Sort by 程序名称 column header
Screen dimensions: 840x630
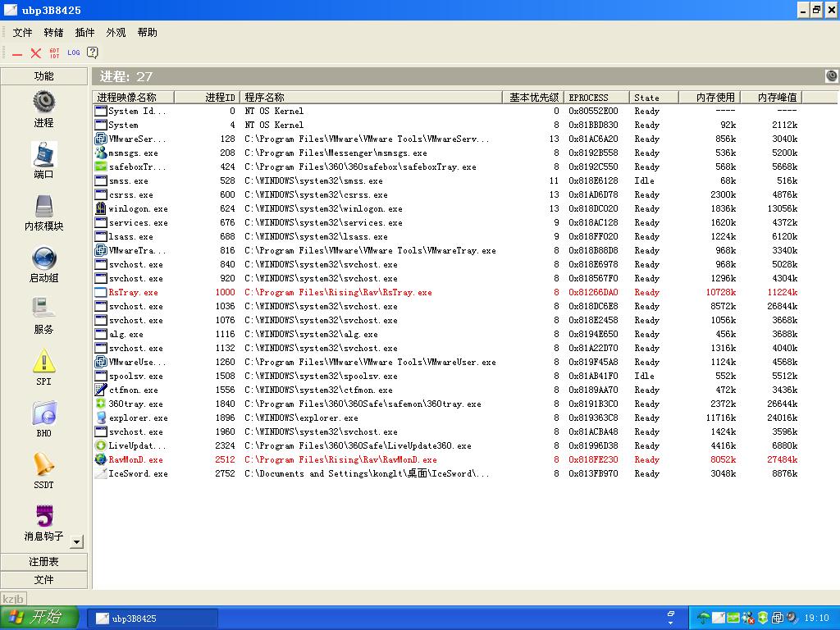371,97
